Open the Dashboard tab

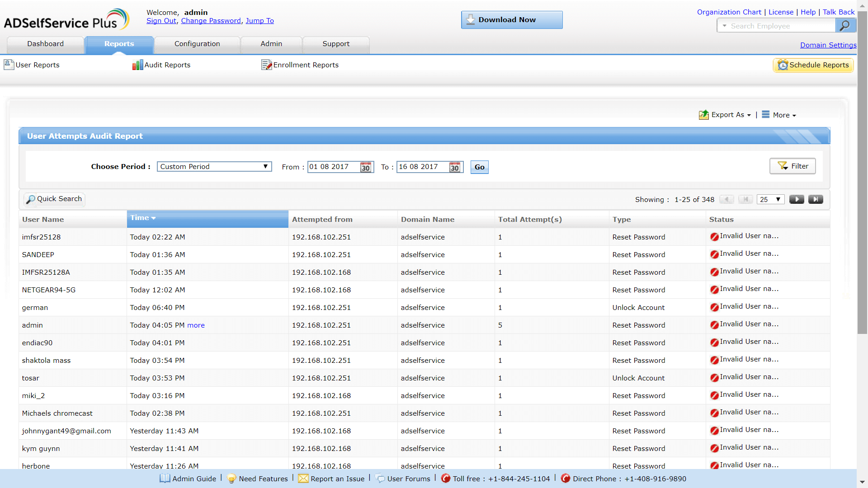(45, 44)
